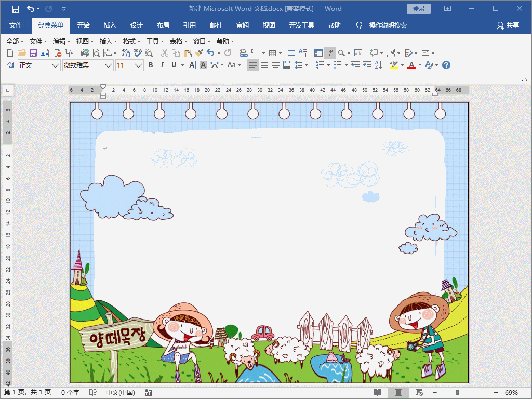
Task: Increase the paragraph indent
Action: [367, 65]
